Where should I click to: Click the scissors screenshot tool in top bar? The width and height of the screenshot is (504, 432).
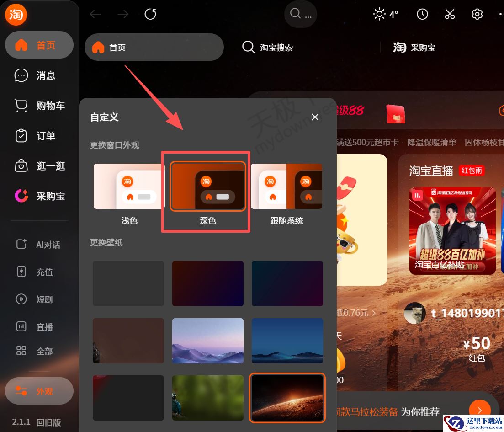click(450, 14)
